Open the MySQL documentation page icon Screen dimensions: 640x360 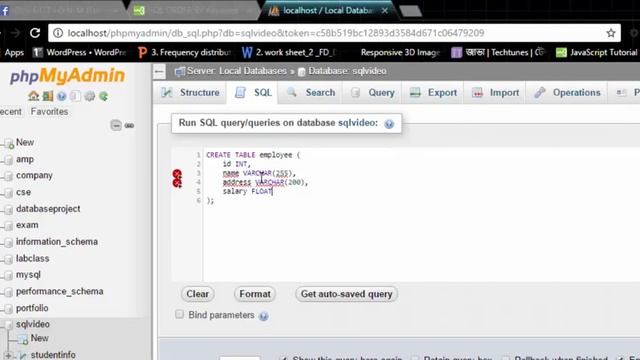point(76,96)
